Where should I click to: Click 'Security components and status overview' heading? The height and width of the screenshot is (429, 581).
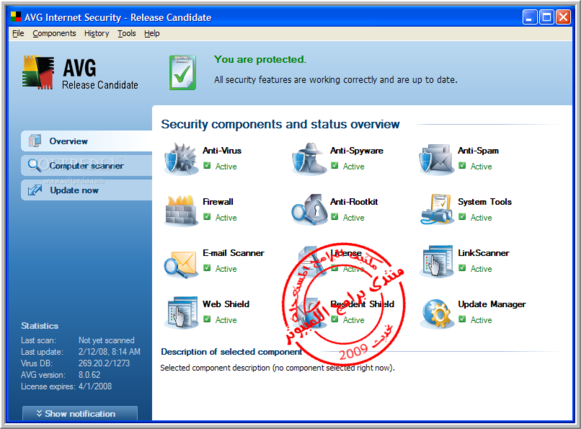280,124
